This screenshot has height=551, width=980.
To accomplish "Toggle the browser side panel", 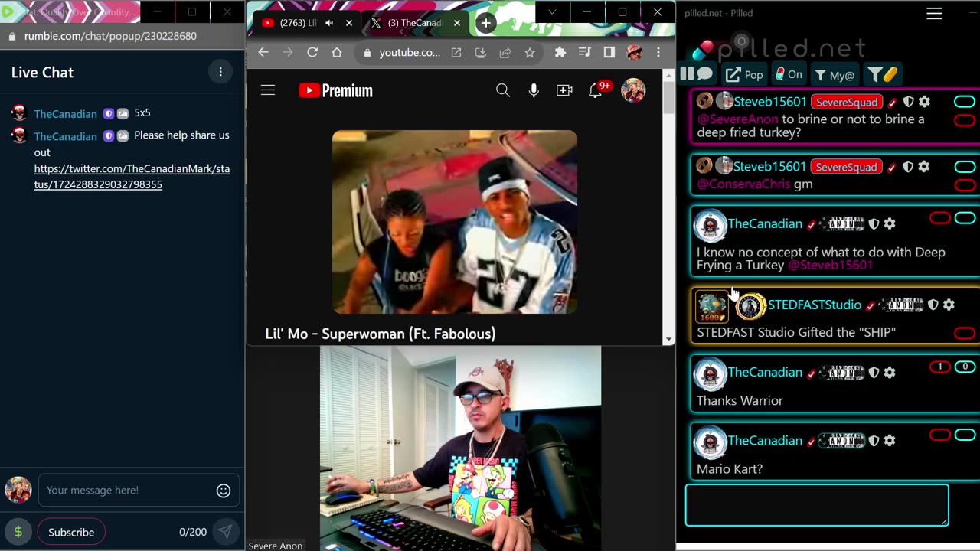I will (609, 52).
